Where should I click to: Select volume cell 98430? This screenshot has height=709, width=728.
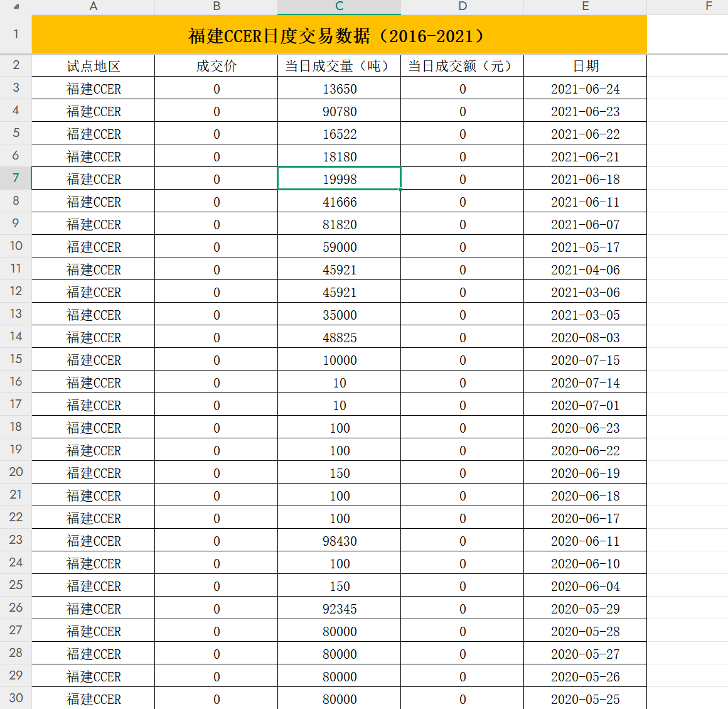pos(339,541)
